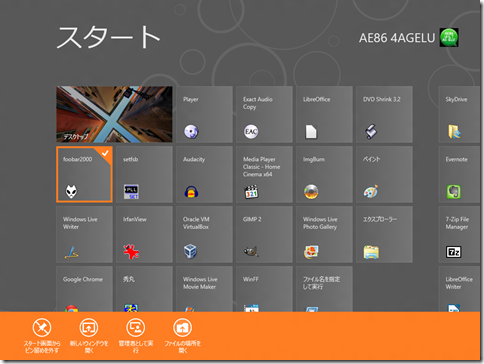Open Windows Live Photo Gallery tile
The height and width of the screenshot is (364, 484).
(x=324, y=234)
